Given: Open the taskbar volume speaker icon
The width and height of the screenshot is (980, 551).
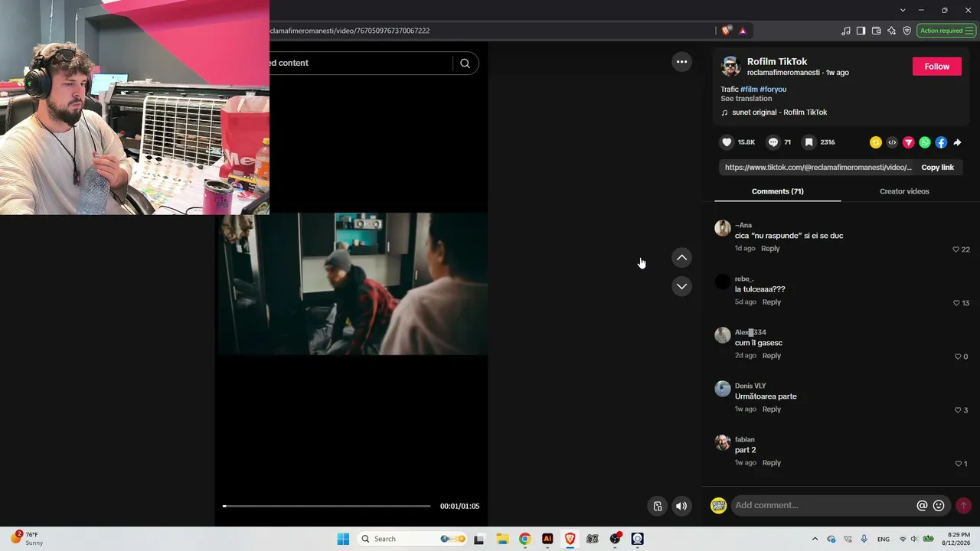Looking at the screenshot, I should click(x=913, y=539).
